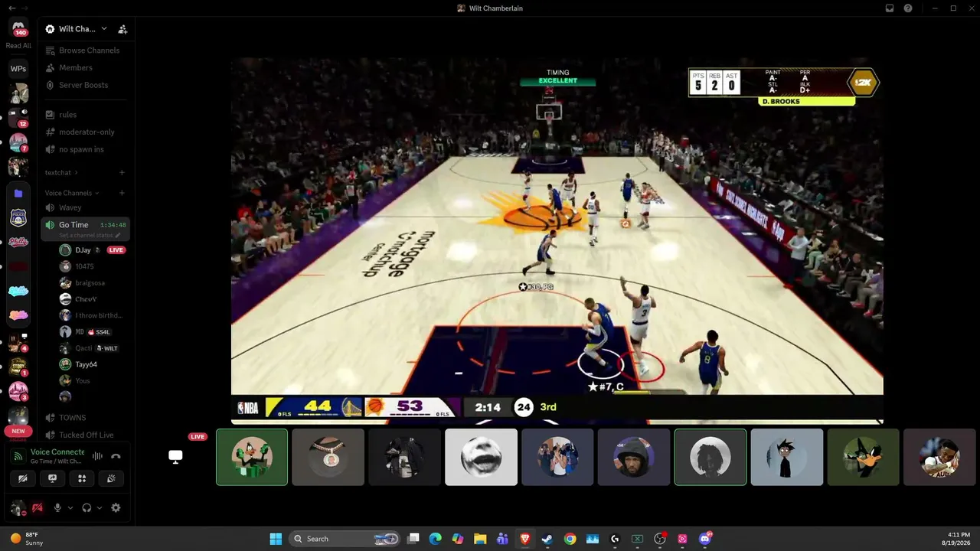
Task: Click the taskbar Search box
Action: click(x=345, y=539)
